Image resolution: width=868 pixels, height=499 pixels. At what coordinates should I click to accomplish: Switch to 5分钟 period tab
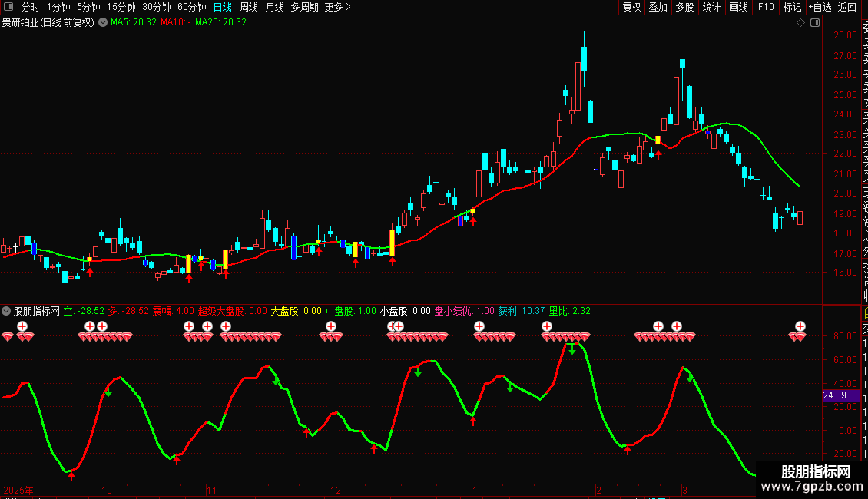click(x=88, y=7)
